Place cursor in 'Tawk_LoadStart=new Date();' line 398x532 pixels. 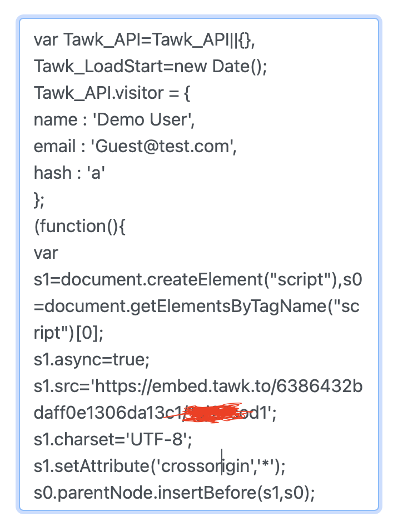click(x=151, y=67)
